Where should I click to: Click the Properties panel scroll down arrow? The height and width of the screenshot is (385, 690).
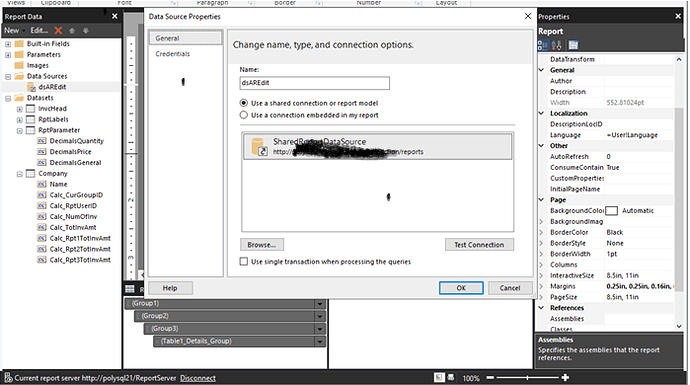(679, 326)
